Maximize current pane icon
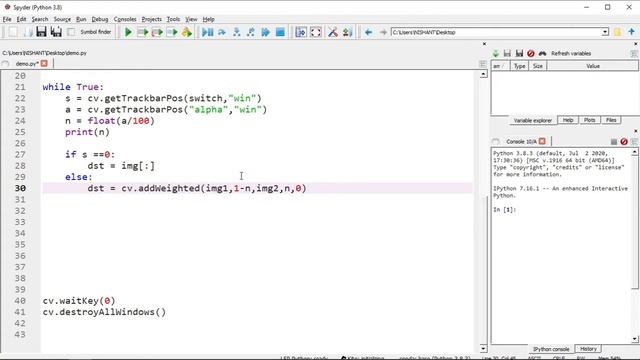Screen dimensions: 640x360 point(301,32)
